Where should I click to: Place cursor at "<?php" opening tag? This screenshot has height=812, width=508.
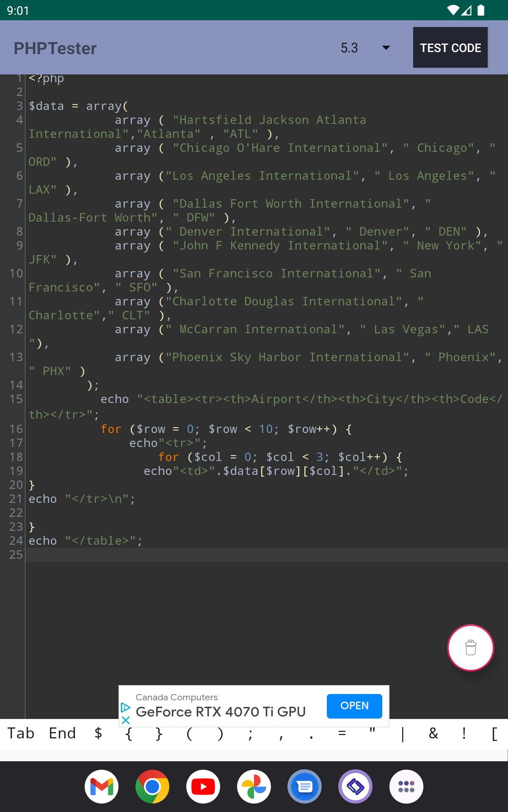click(x=46, y=78)
